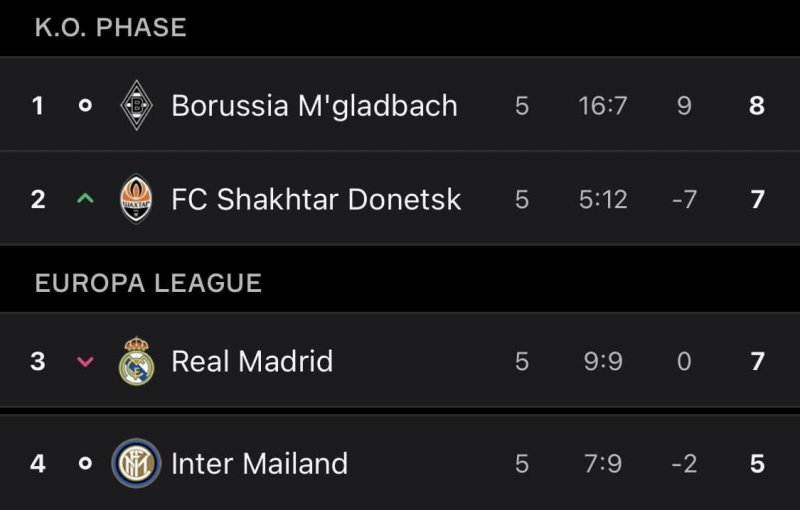Click the EUROPA LEAGUE section header
Screen dimensions: 800x510
[x=148, y=283]
